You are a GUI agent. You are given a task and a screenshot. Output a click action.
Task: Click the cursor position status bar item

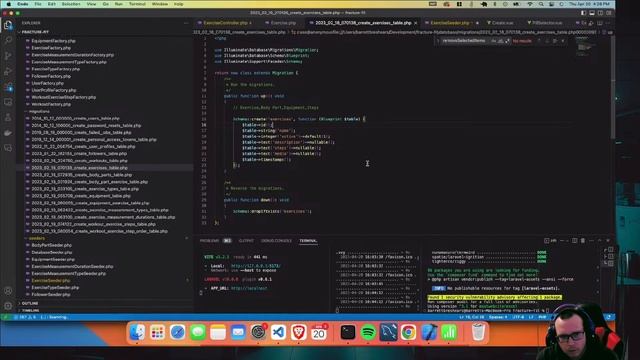[472, 317]
